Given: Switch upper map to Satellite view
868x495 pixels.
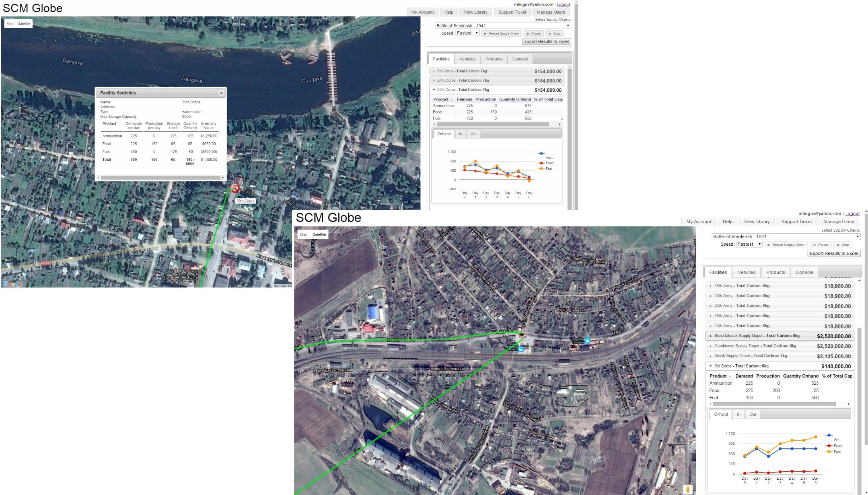Looking at the screenshot, I should tap(24, 24).
